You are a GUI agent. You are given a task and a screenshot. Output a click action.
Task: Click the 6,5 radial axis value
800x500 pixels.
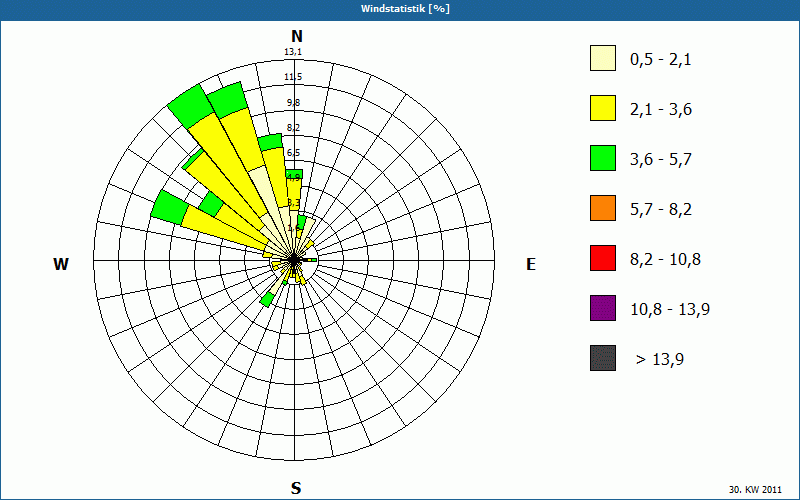click(293, 153)
